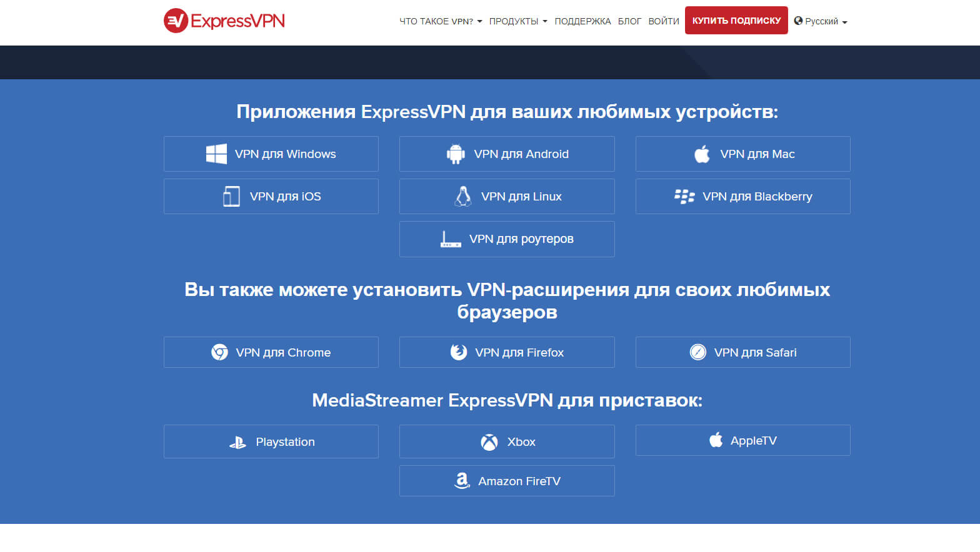This screenshot has width=980, height=552.
Task: Click the ExpressVPN logo icon
Action: point(176,21)
